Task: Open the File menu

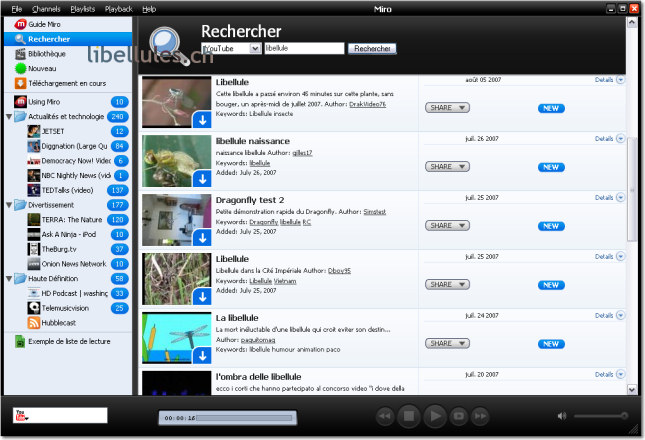Action: tap(17, 9)
